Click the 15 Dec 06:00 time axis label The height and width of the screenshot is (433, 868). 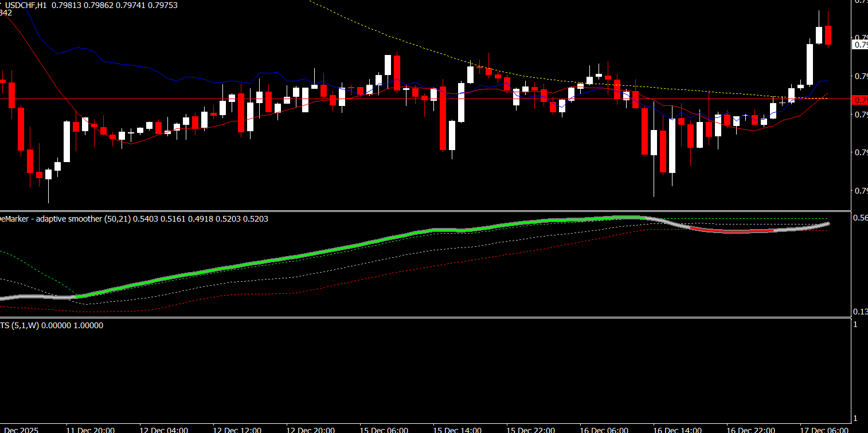[x=384, y=430]
